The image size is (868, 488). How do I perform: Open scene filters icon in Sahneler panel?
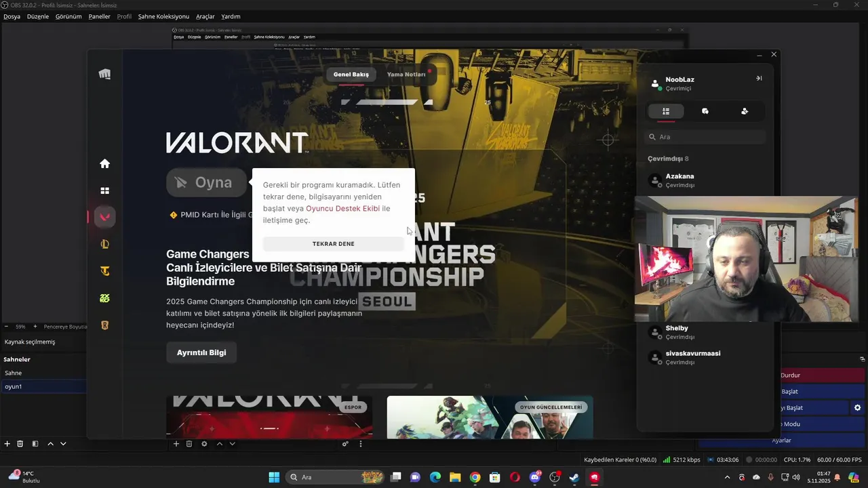click(x=35, y=444)
